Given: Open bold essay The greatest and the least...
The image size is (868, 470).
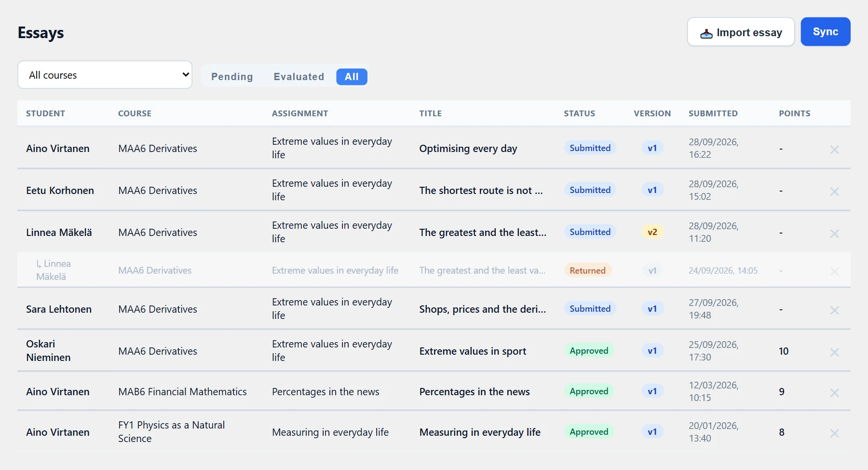Looking at the screenshot, I should tap(483, 233).
